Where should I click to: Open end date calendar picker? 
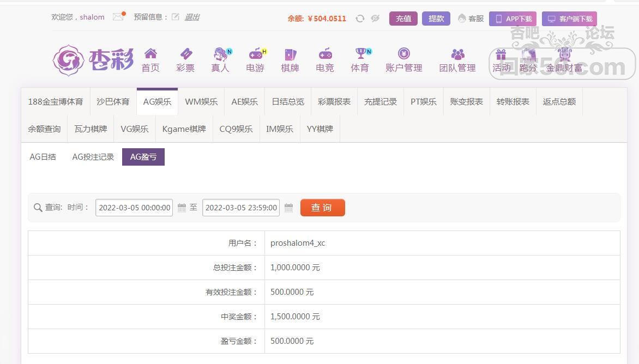pyautogui.click(x=289, y=208)
